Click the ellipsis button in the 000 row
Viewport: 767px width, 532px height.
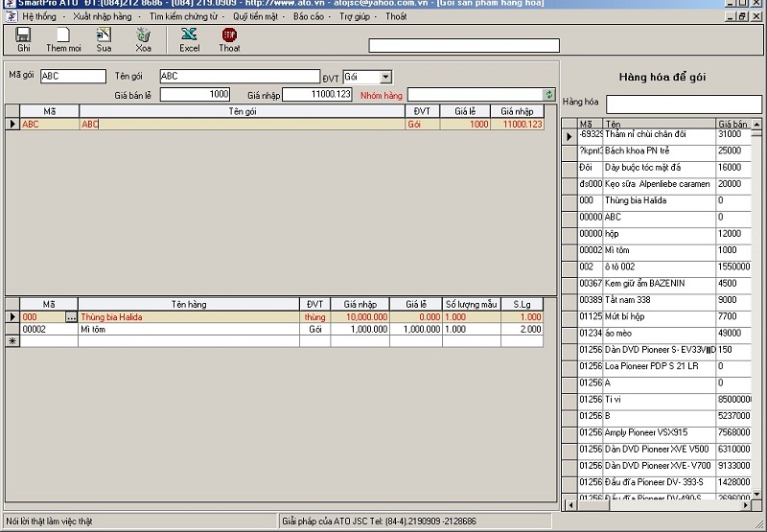71,317
